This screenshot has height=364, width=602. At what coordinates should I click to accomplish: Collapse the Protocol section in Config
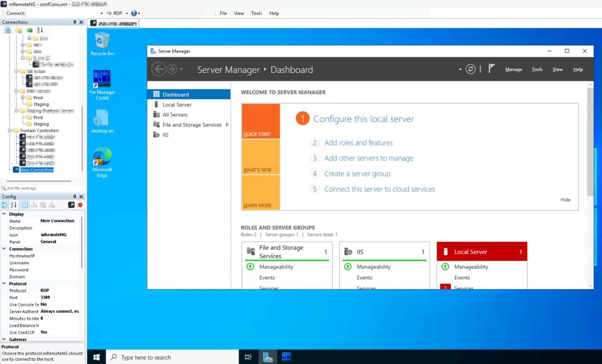tap(4, 284)
